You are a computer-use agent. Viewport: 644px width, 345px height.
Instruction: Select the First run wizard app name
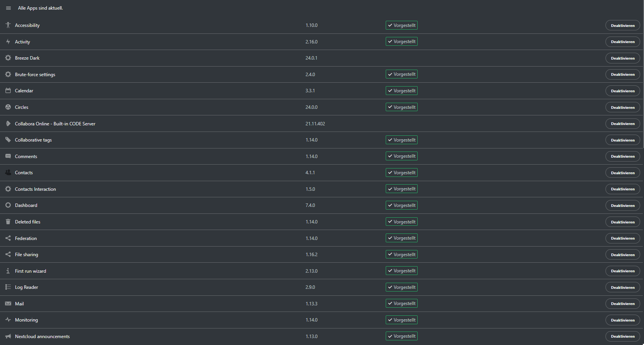pyautogui.click(x=30, y=271)
